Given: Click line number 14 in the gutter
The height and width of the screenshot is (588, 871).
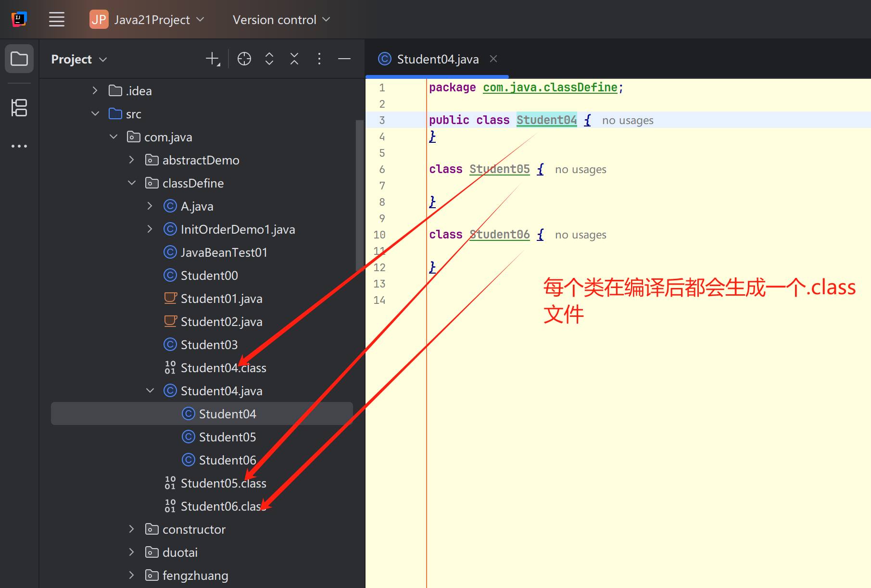Looking at the screenshot, I should point(379,300).
